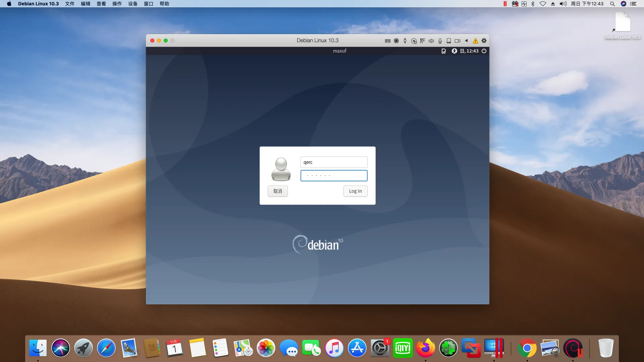The height and width of the screenshot is (362, 644).
Task: Click the eject icon in menu bar
Action: pos(553,4)
